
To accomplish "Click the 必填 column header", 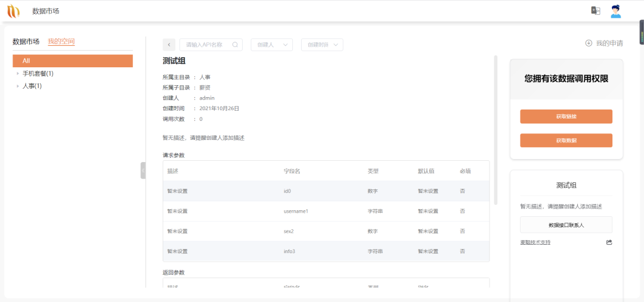I will (465, 171).
